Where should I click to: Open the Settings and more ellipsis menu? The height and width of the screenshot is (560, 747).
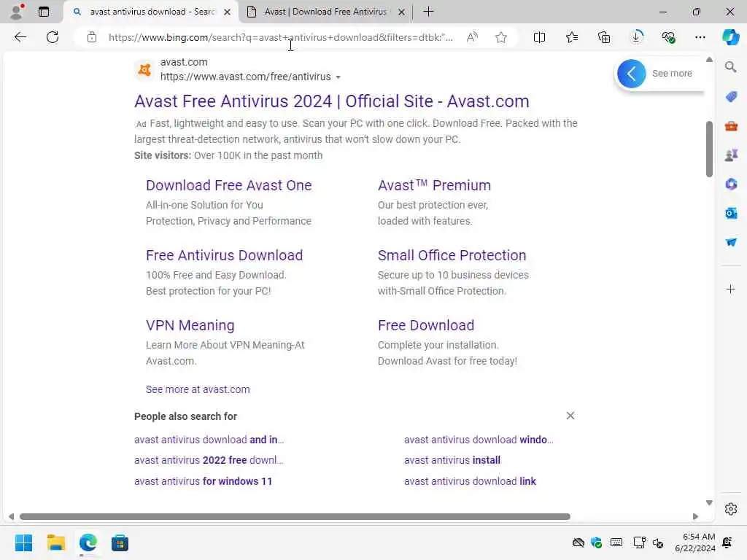click(x=700, y=37)
